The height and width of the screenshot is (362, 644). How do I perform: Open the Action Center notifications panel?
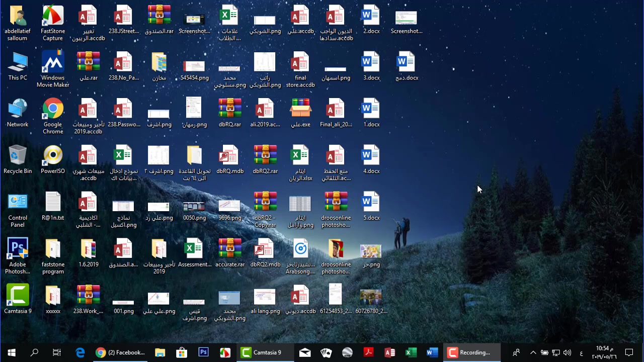coord(629,352)
